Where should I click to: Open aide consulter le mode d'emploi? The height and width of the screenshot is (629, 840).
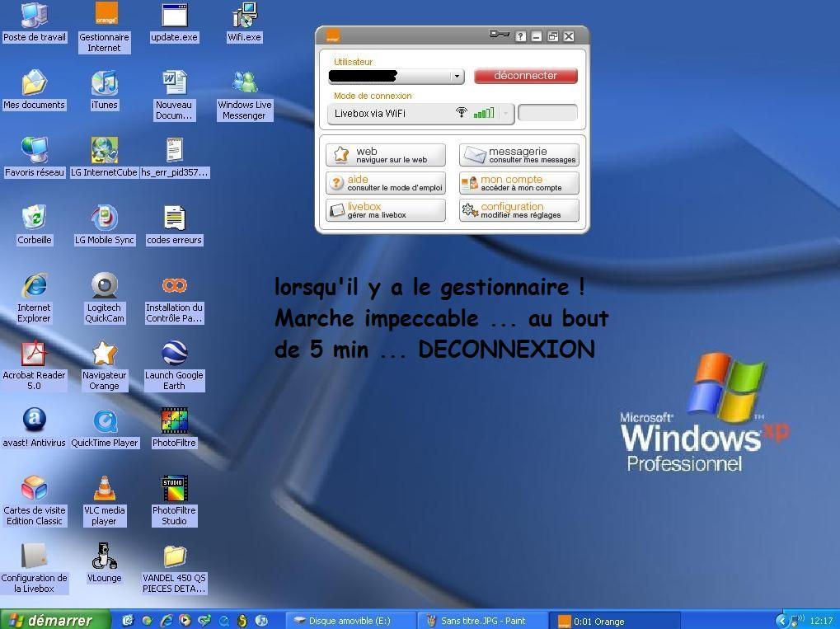(x=386, y=183)
